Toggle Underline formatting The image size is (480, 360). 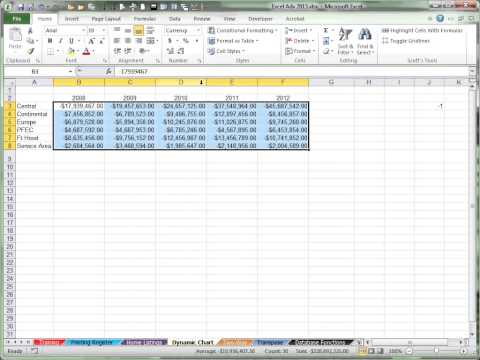(x=71, y=41)
